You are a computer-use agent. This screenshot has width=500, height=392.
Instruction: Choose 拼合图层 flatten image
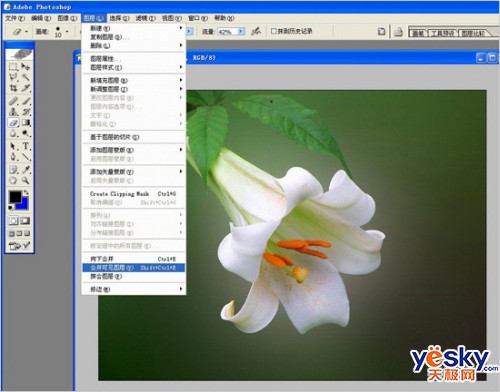point(134,276)
